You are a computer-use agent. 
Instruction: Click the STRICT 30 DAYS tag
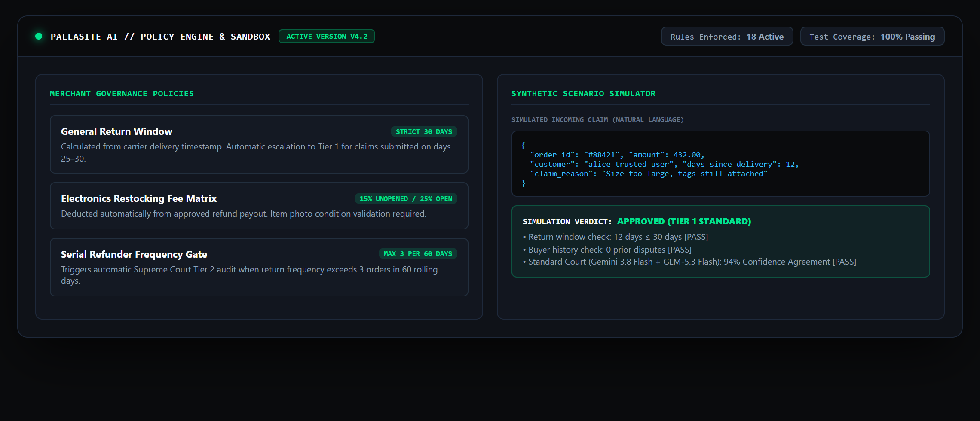point(424,131)
